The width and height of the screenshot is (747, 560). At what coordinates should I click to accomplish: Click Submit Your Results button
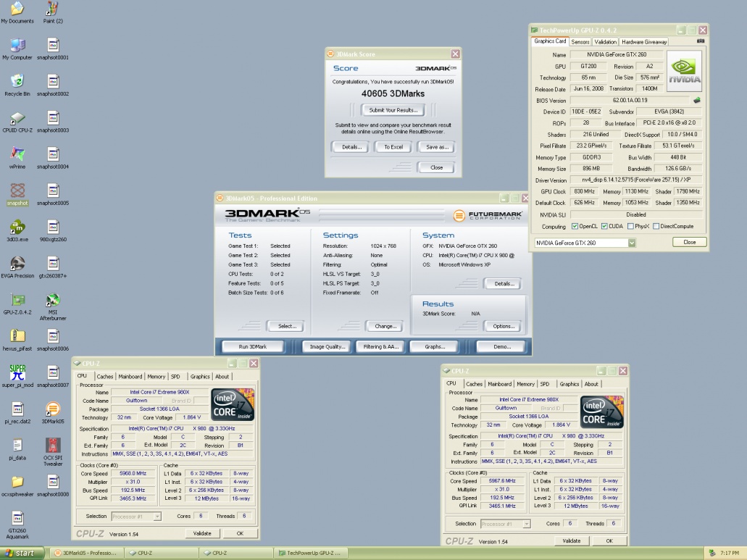pos(393,110)
